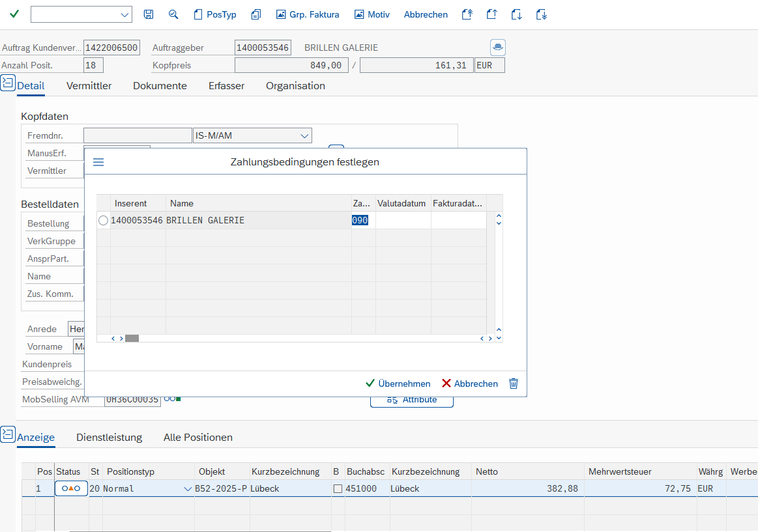Click the green checkmark confirm icon
This screenshot has height=532, width=758.
tap(14, 14)
